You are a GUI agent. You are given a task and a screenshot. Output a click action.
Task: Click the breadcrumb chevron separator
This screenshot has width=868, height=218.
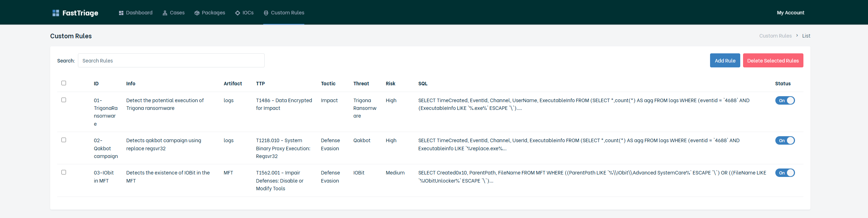(797, 35)
